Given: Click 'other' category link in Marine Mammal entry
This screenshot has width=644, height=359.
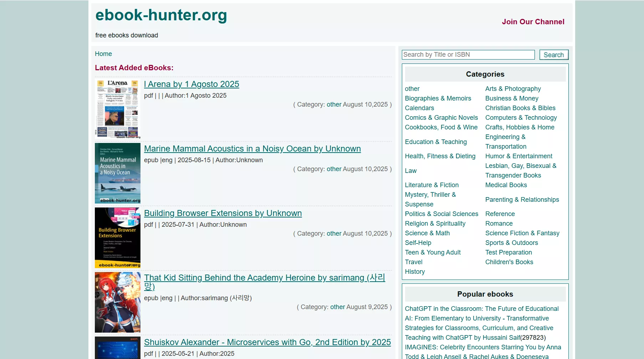Looking at the screenshot, I should [x=334, y=169].
